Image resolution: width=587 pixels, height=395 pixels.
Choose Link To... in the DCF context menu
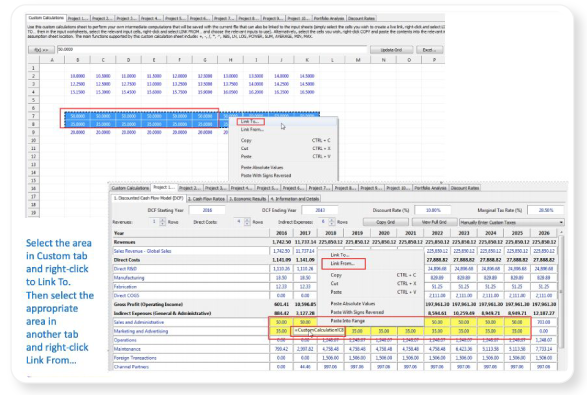[x=340, y=255]
